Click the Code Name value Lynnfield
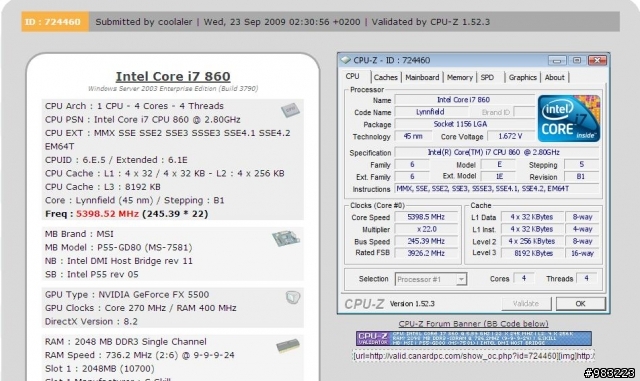 430,111
